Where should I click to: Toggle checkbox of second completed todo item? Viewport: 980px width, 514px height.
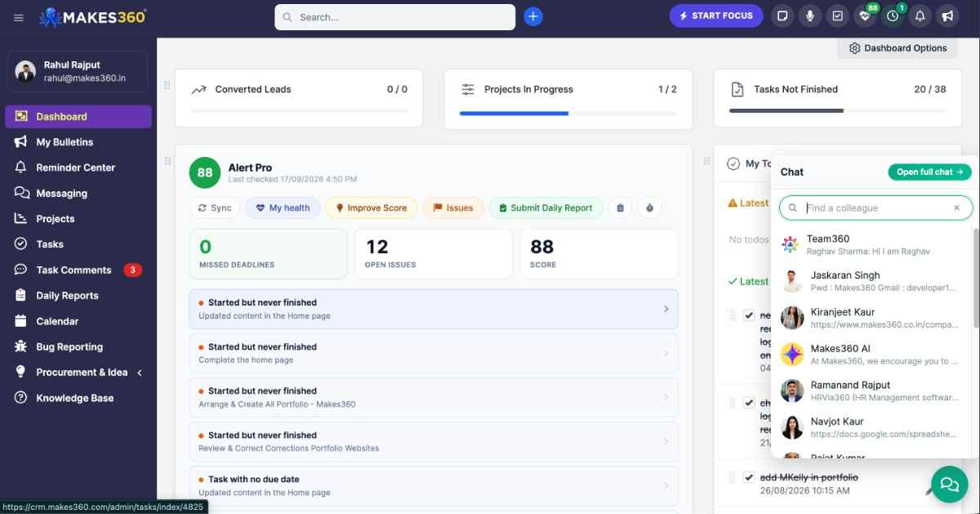coord(749,402)
